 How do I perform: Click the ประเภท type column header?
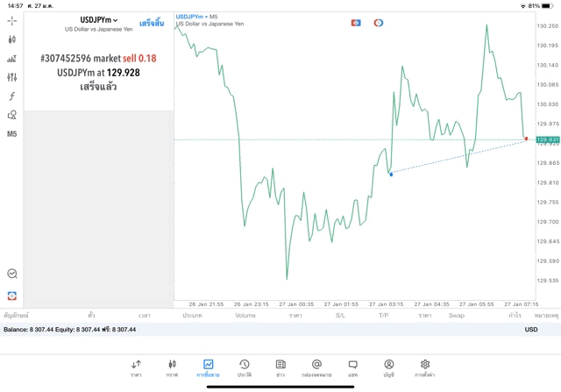click(x=193, y=316)
